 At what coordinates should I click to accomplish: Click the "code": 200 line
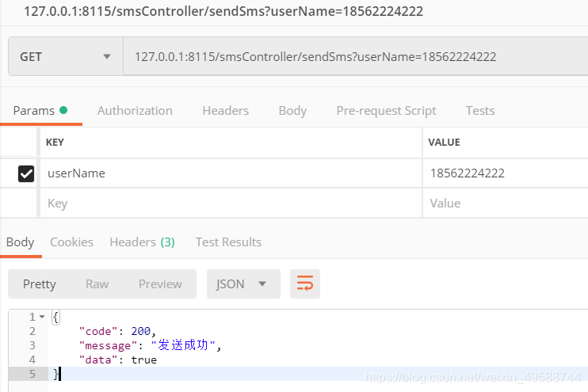pos(117,331)
